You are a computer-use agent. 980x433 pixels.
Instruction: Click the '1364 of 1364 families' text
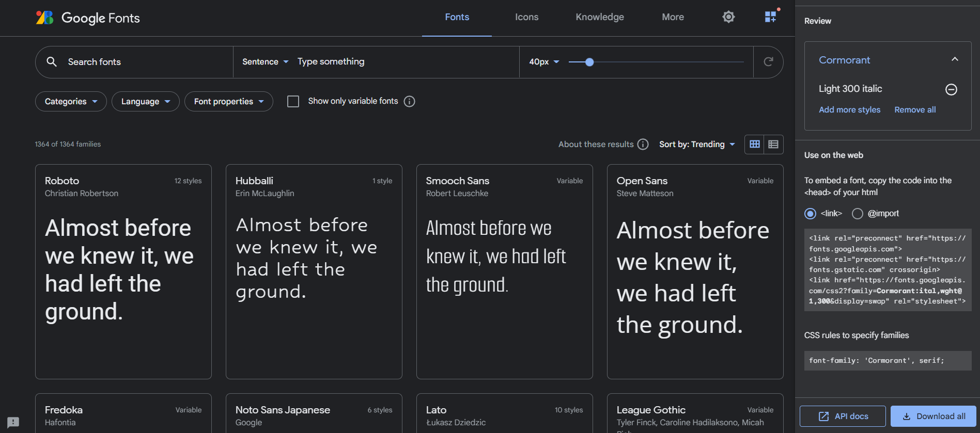(68, 145)
